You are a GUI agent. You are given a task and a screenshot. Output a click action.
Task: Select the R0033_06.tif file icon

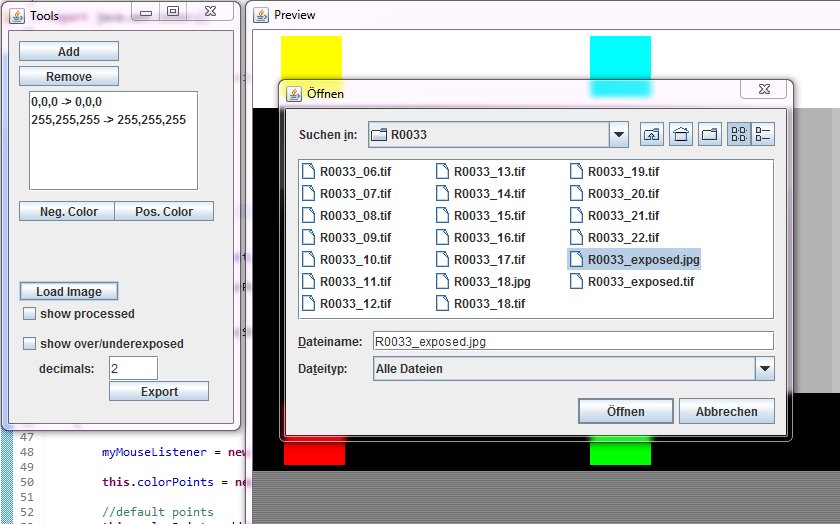[308, 172]
